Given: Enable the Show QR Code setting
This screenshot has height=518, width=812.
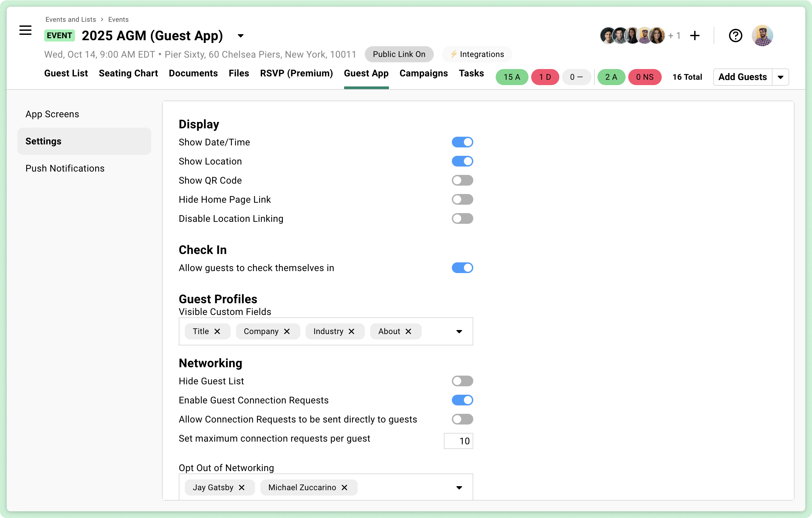Looking at the screenshot, I should coord(462,180).
